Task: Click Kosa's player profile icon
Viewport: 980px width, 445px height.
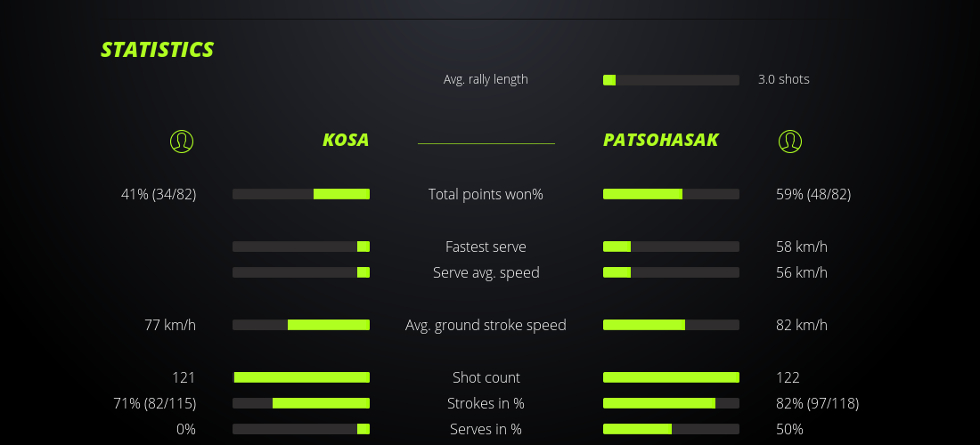Action: [x=182, y=141]
